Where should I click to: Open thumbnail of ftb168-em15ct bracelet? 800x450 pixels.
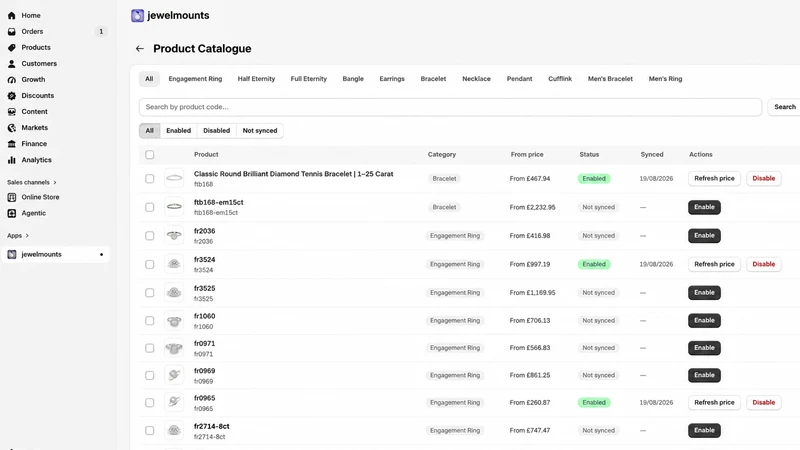click(x=174, y=207)
